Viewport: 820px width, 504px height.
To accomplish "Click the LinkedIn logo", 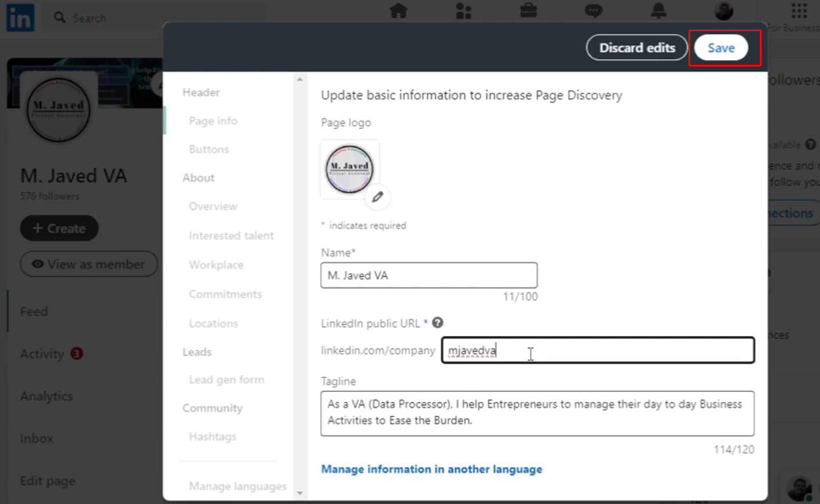I will click(20, 18).
